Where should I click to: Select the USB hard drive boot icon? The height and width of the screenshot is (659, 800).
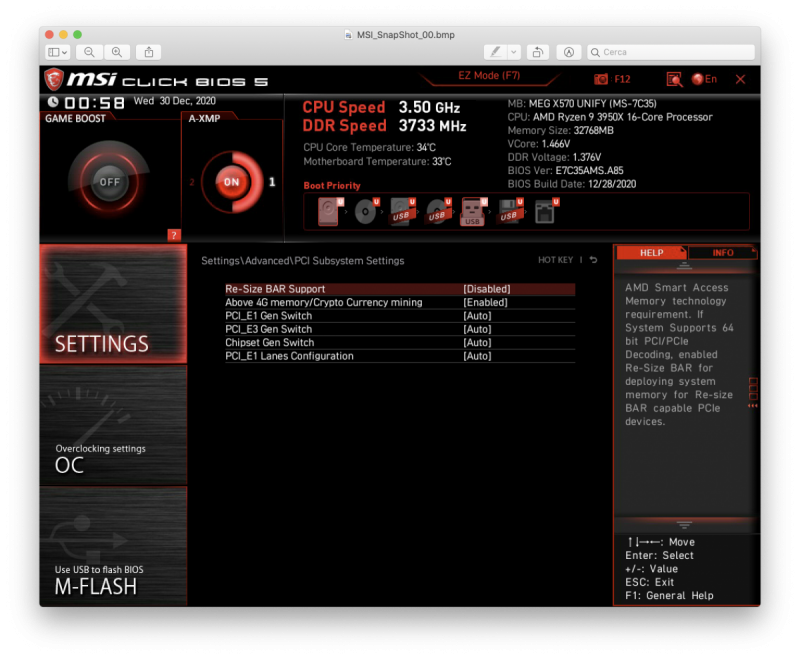[402, 211]
